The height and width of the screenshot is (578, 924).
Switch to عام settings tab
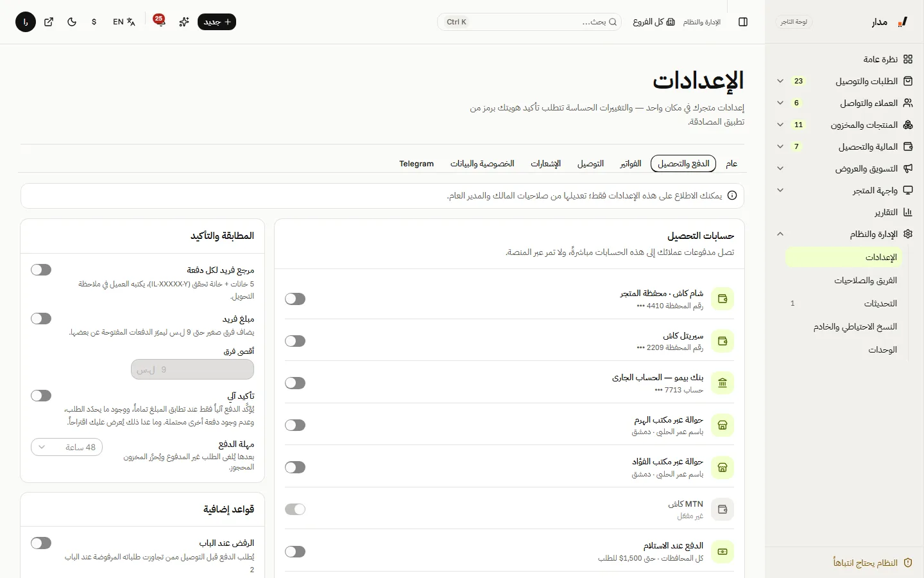click(x=732, y=164)
